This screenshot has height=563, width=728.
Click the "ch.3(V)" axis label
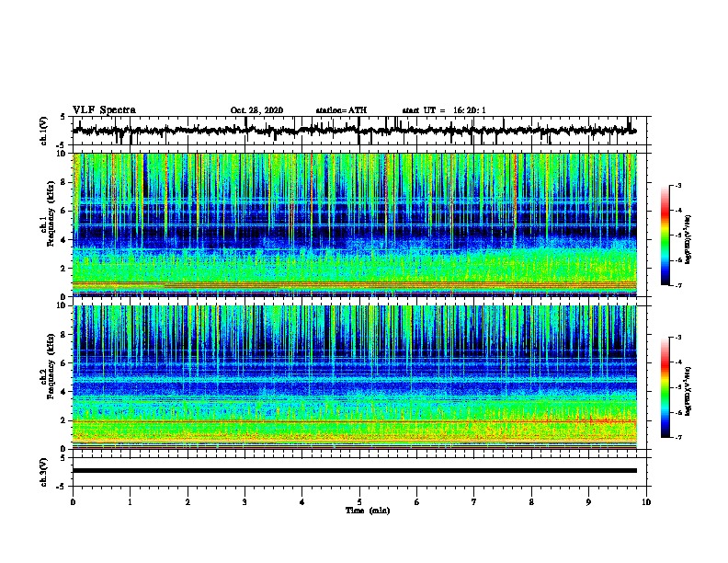coord(44,472)
